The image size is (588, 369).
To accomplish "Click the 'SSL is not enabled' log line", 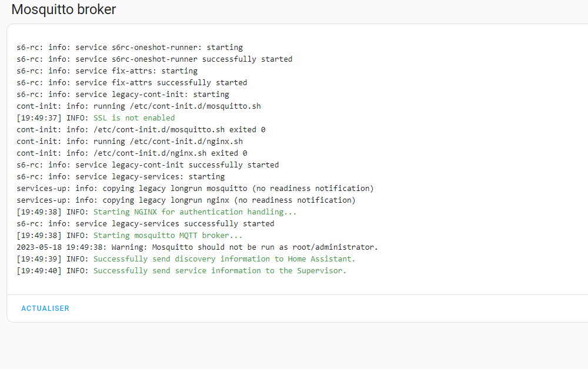I will click(134, 118).
